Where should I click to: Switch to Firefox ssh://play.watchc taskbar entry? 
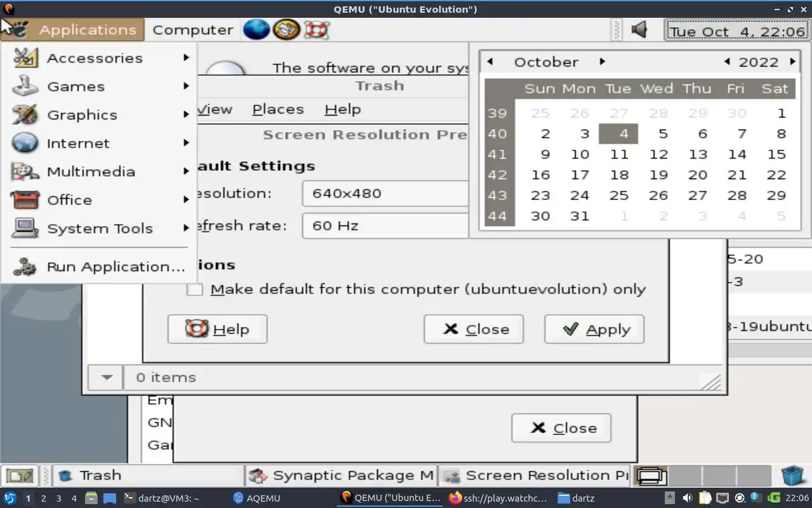pyautogui.click(x=498, y=498)
